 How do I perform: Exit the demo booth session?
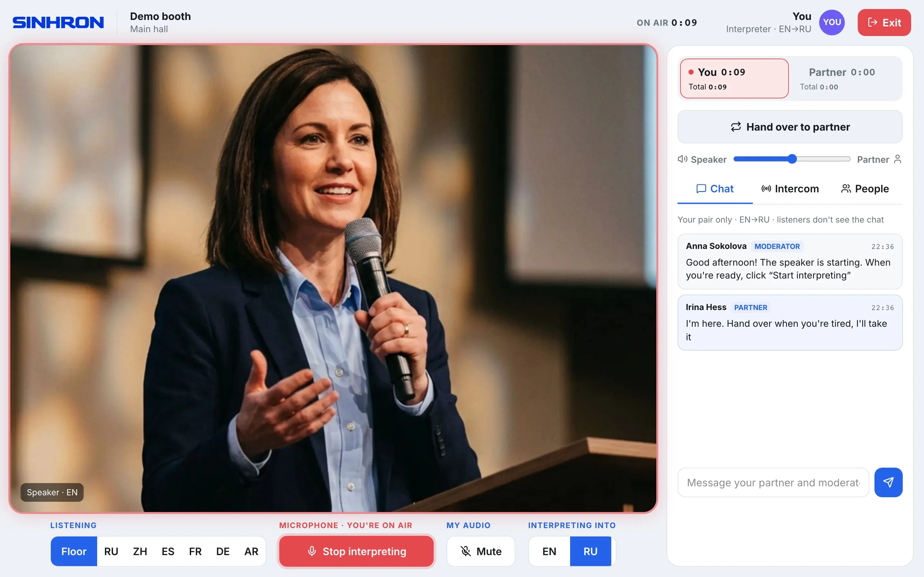[x=884, y=23]
